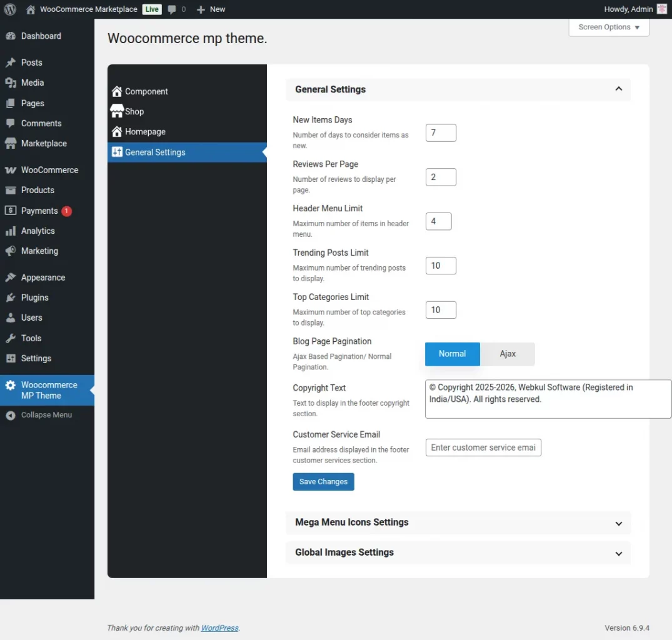This screenshot has height=640, width=672.
Task: Open the Screen Options dropdown
Action: coord(609,27)
